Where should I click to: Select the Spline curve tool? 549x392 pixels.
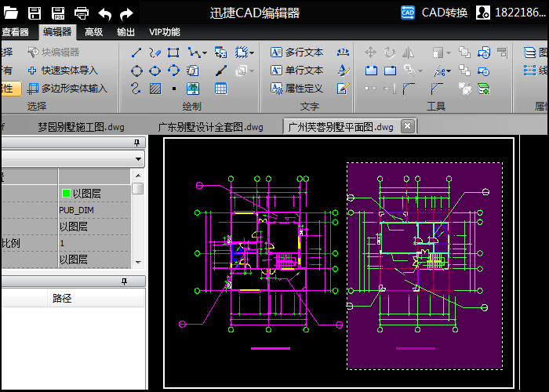(136, 89)
